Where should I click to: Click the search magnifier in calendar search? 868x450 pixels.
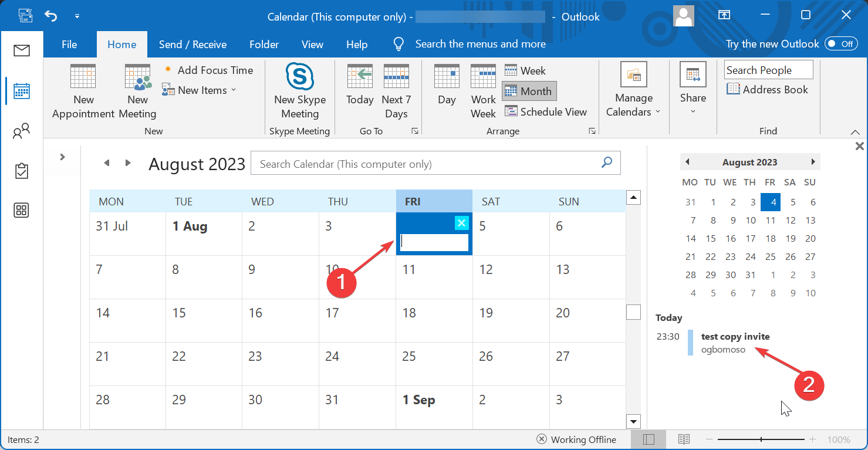(x=607, y=163)
